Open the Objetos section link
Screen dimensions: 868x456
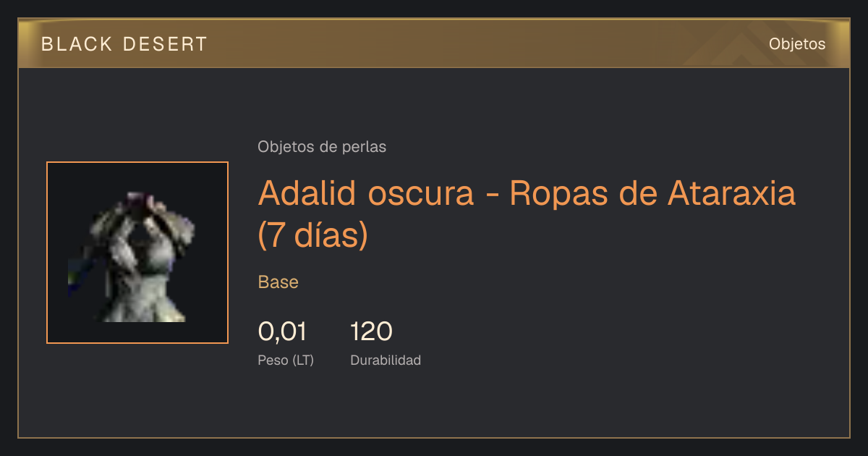coord(797,44)
